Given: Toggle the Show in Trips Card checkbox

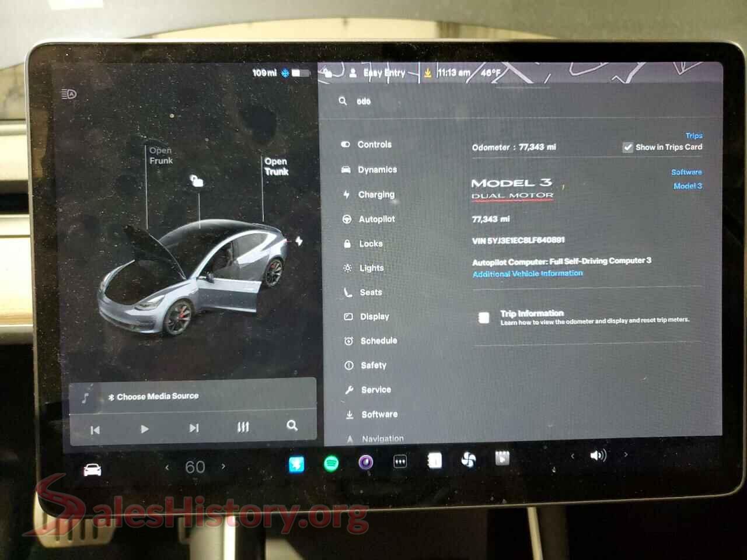Looking at the screenshot, I should (628, 147).
